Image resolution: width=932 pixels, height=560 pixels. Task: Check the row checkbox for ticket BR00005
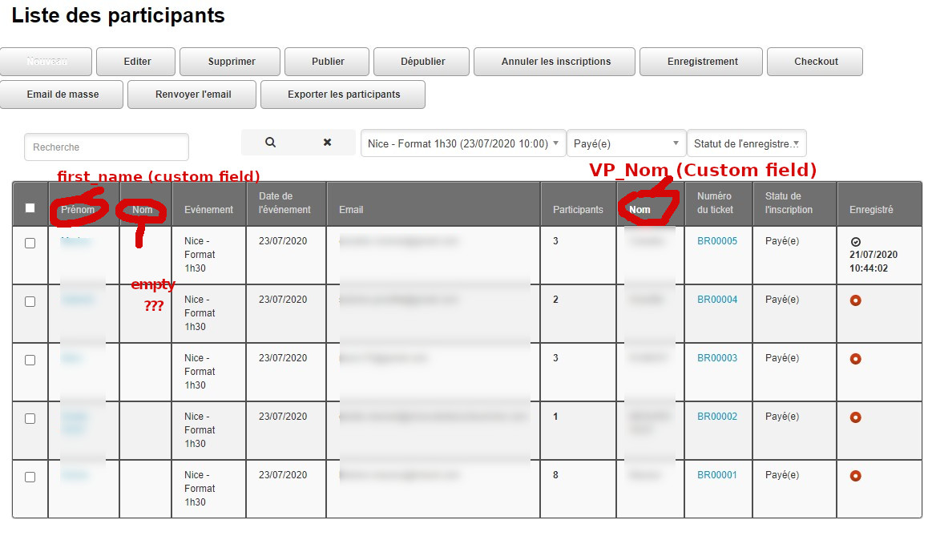[x=30, y=244]
